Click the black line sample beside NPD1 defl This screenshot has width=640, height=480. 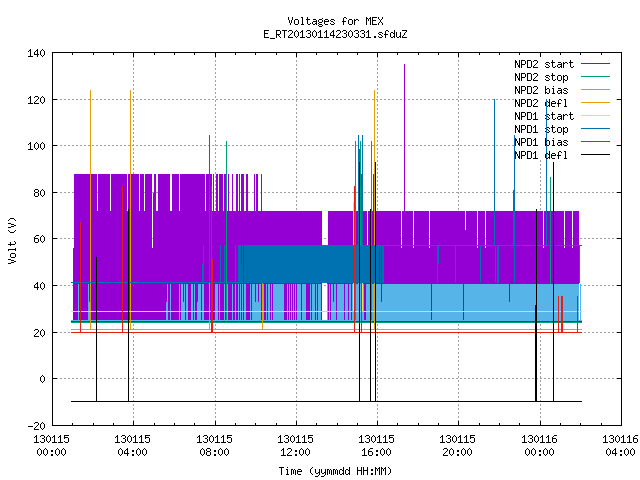[x=596, y=155]
